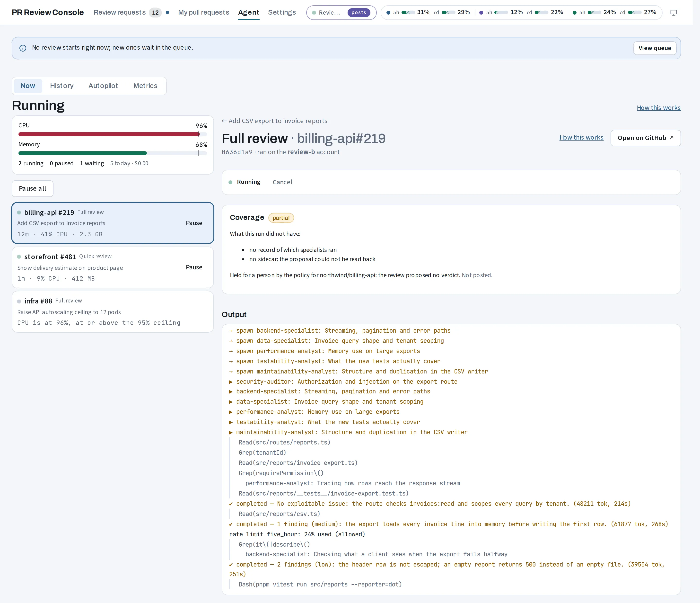The image size is (700, 603).
Task: Select the Now tab
Action: (28, 86)
